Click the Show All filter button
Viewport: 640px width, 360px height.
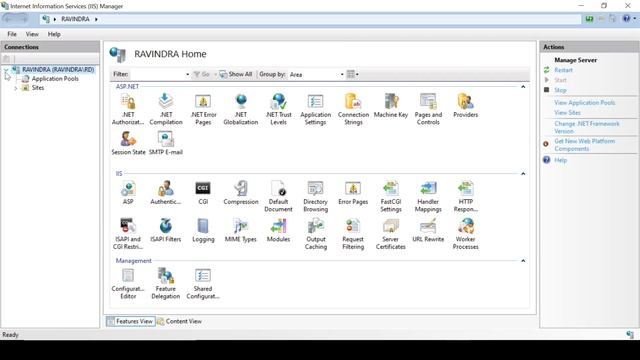[x=236, y=74]
